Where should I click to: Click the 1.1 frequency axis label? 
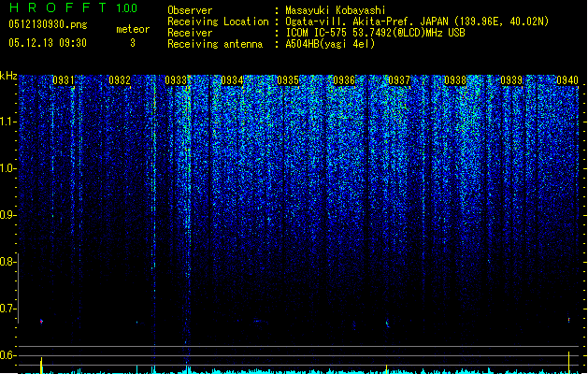point(7,122)
